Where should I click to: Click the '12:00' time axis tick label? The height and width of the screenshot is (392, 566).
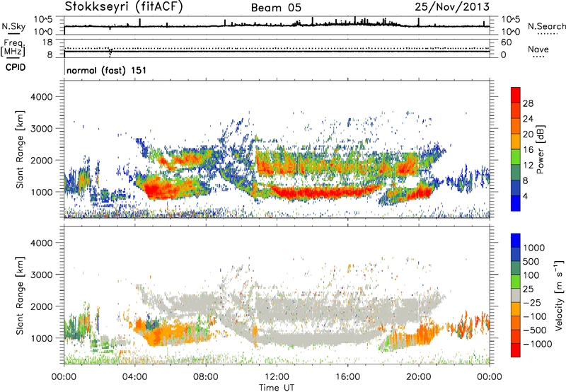(277, 377)
